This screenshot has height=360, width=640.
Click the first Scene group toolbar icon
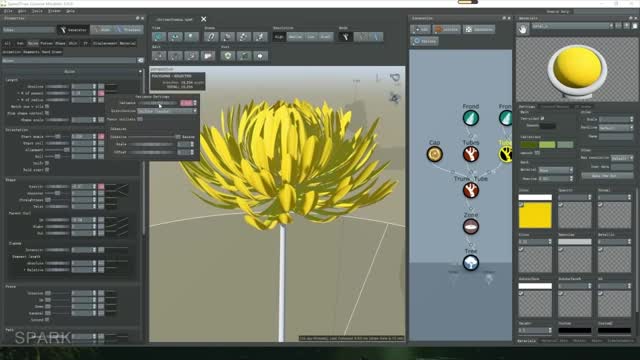click(211, 37)
